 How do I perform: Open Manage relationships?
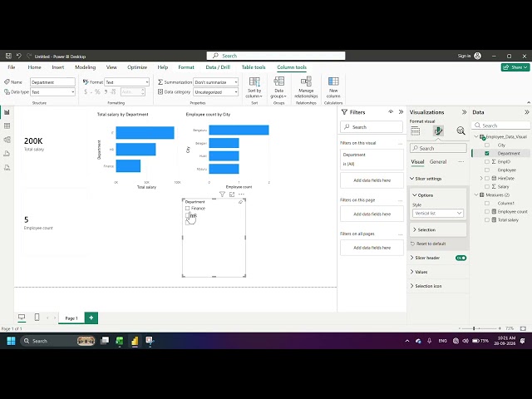click(x=306, y=87)
